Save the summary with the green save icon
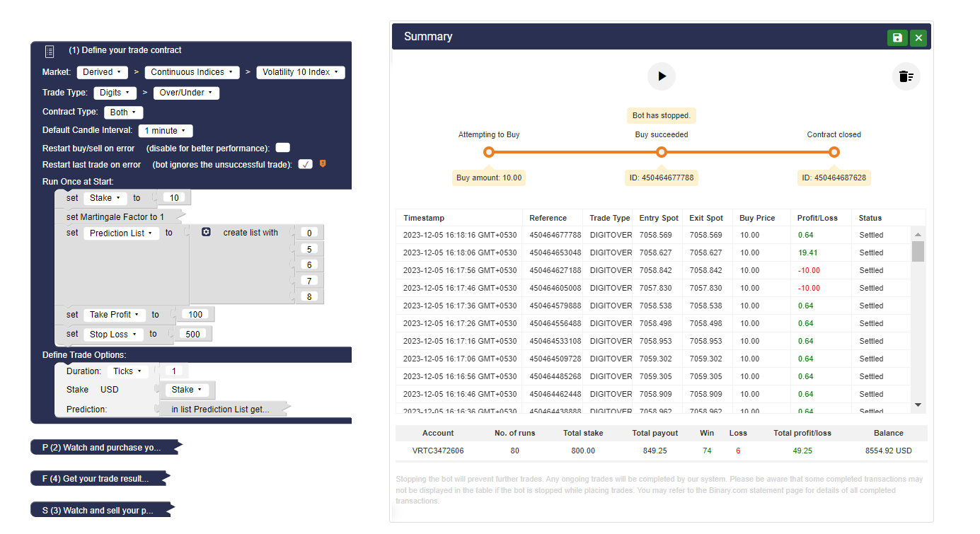The height and width of the screenshot is (534, 980). 897,37
